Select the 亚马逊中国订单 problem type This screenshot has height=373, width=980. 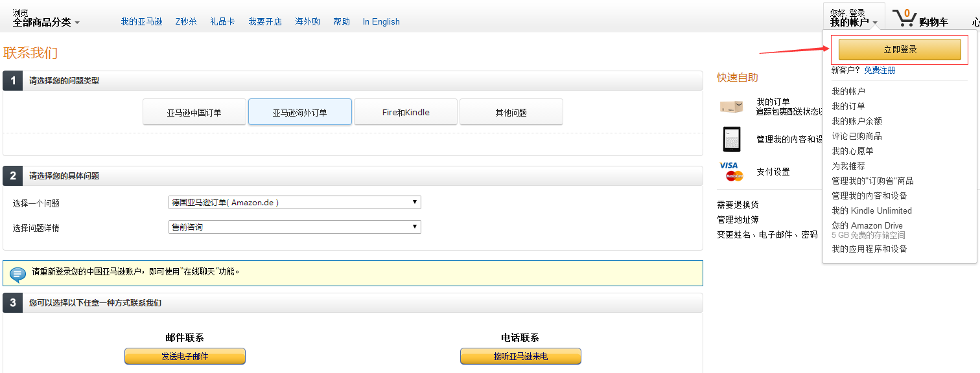coord(194,112)
